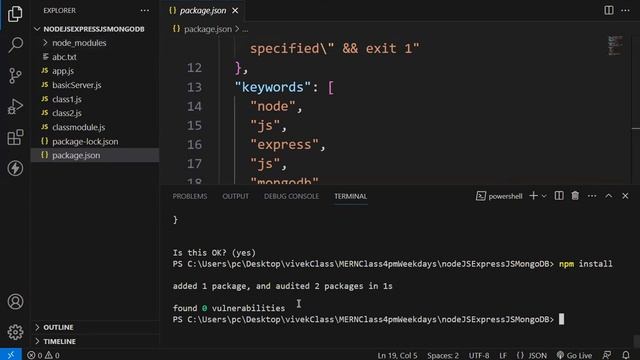Change indentation via Spaces: 2
640x360 pixels.
pyautogui.click(x=443, y=356)
